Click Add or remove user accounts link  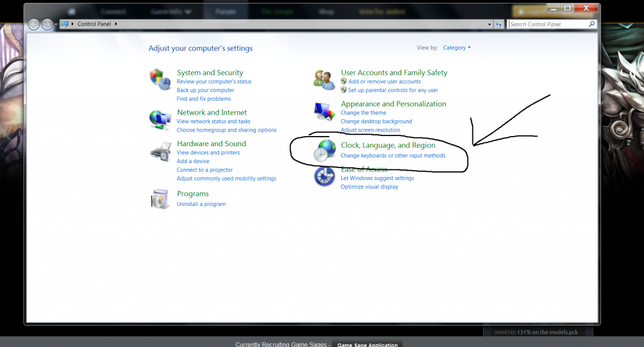[384, 81]
